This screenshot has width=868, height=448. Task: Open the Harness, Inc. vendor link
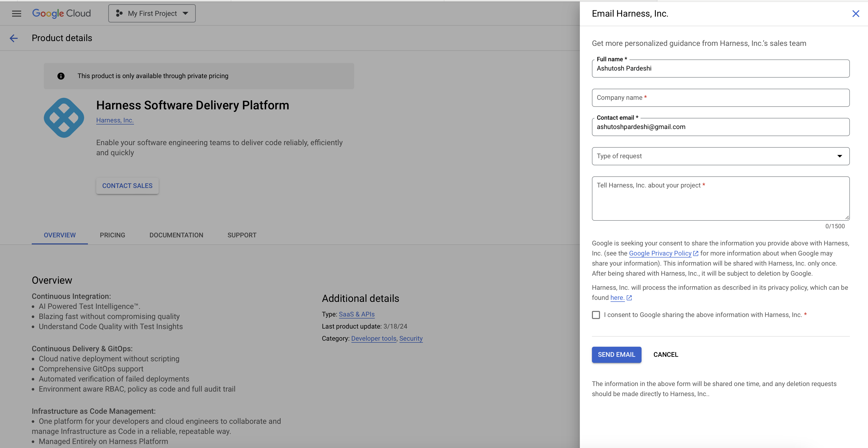[115, 120]
